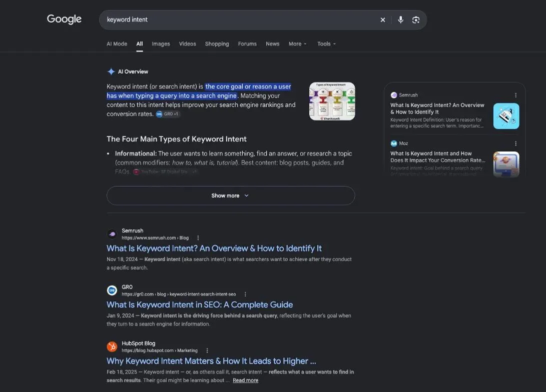Click the 'Jan 9, 2024' snippet date
The height and width of the screenshot is (392, 546).
[120, 315]
